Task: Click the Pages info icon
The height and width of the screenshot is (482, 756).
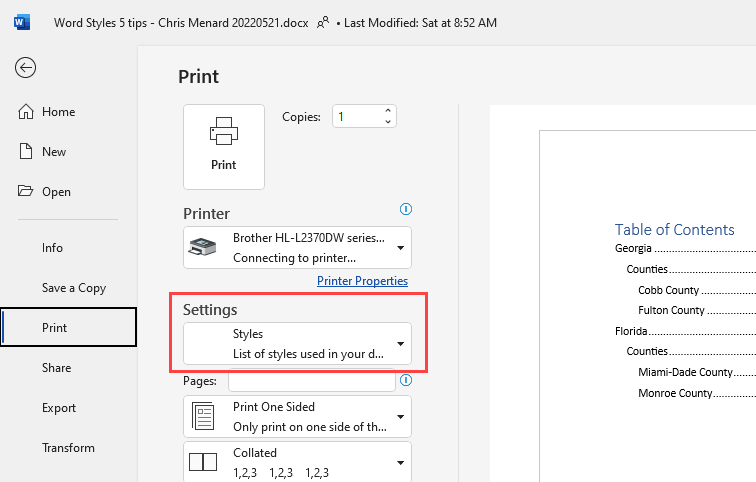Action: click(x=406, y=380)
